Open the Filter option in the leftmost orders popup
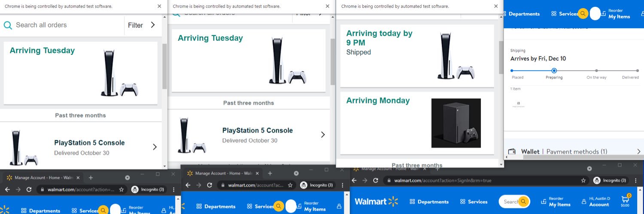Viewport: 644px width, 214px height. pyautogui.click(x=135, y=25)
